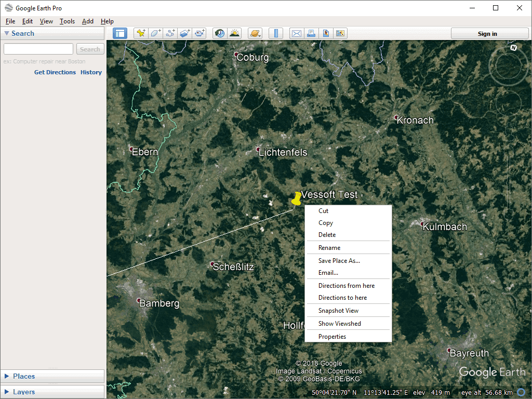
Task: Click the North indicator on compass
Action: (x=513, y=48)
